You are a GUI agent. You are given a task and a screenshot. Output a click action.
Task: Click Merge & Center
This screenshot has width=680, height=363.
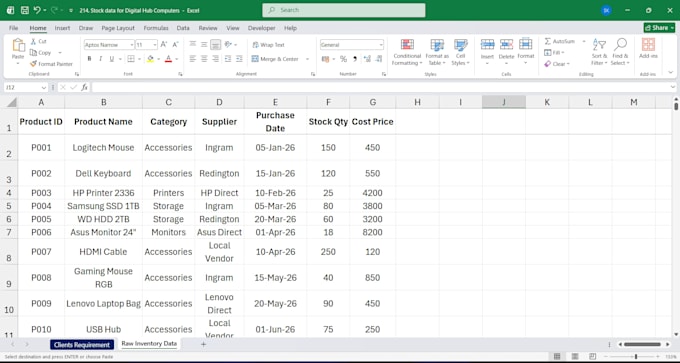click(x=275, y=59)
